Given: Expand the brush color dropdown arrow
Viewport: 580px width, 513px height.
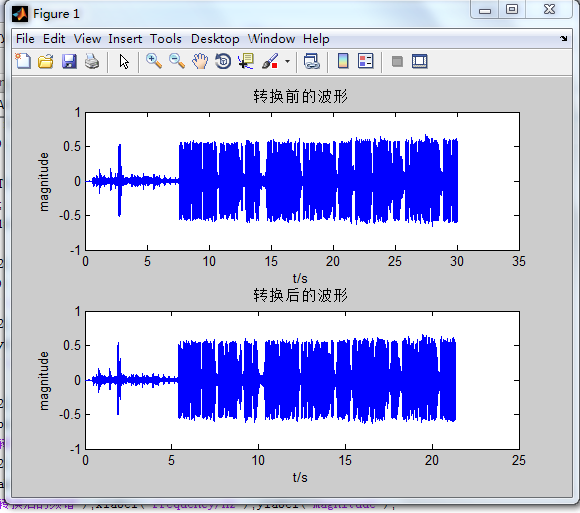Looking at the screenshot, I should tap(287, 61).
